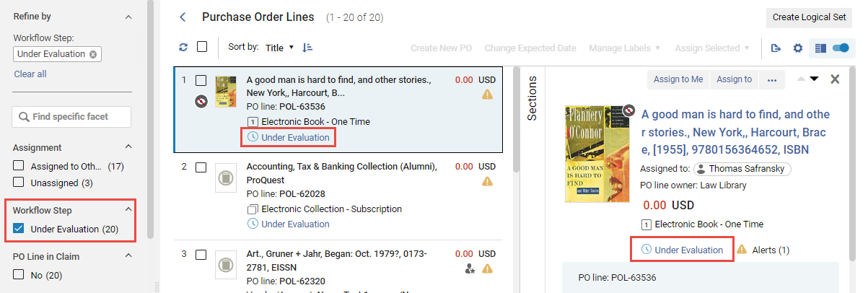Go to next record with the down arrow

[x=815, y=79]
